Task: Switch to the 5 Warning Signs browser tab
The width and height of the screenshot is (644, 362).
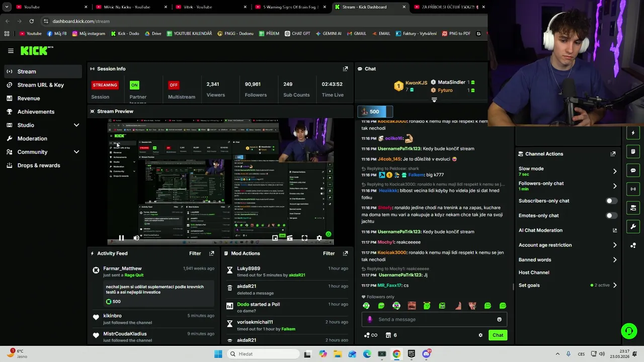Action: pos(290,7)
